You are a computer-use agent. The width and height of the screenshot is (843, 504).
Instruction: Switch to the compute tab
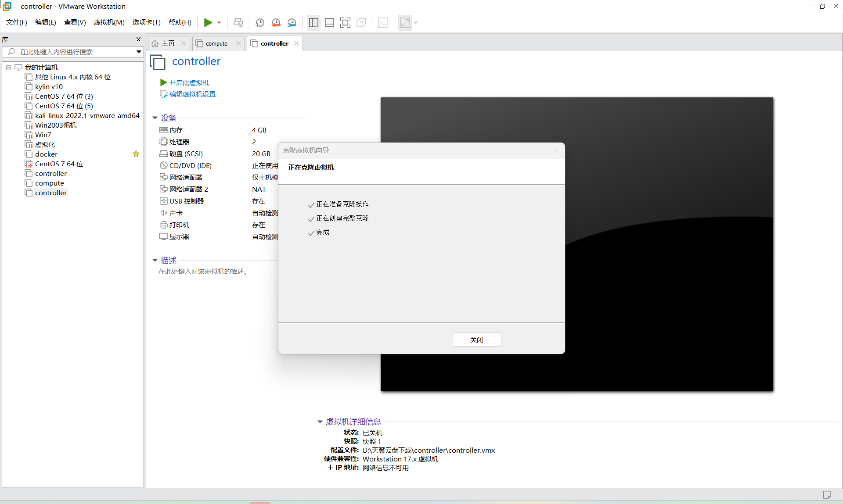(216, 43)
